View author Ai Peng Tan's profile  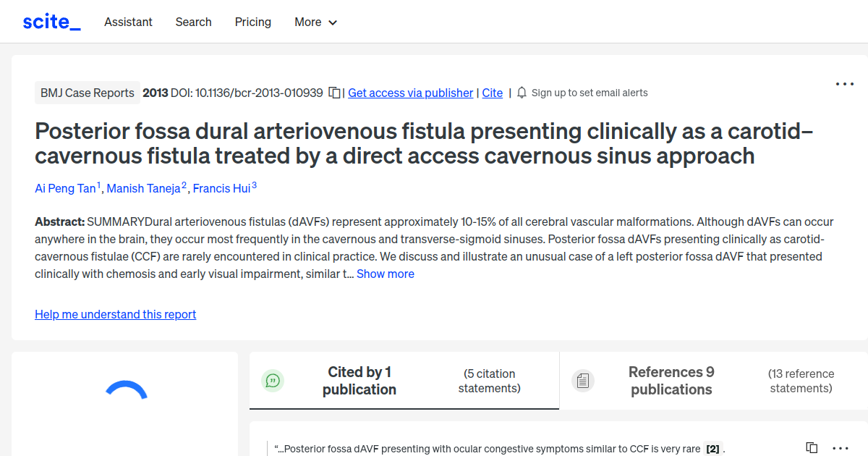[x=64, y=188]
